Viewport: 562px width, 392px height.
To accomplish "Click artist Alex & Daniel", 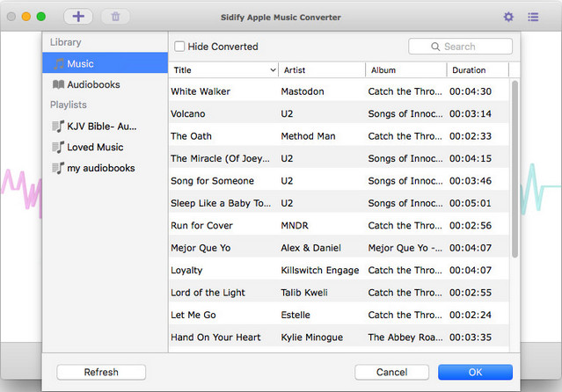I will pos(311,248).
